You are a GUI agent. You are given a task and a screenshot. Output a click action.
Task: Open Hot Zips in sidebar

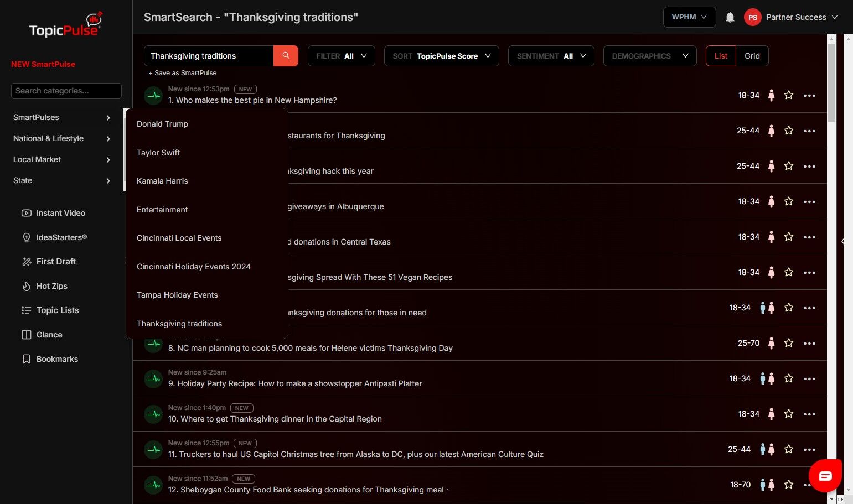pos(51,286)
